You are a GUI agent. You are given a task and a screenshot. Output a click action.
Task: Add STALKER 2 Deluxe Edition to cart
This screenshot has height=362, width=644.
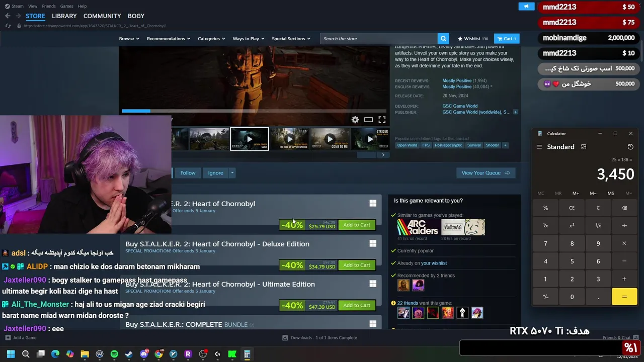click(x=357, y=265)
